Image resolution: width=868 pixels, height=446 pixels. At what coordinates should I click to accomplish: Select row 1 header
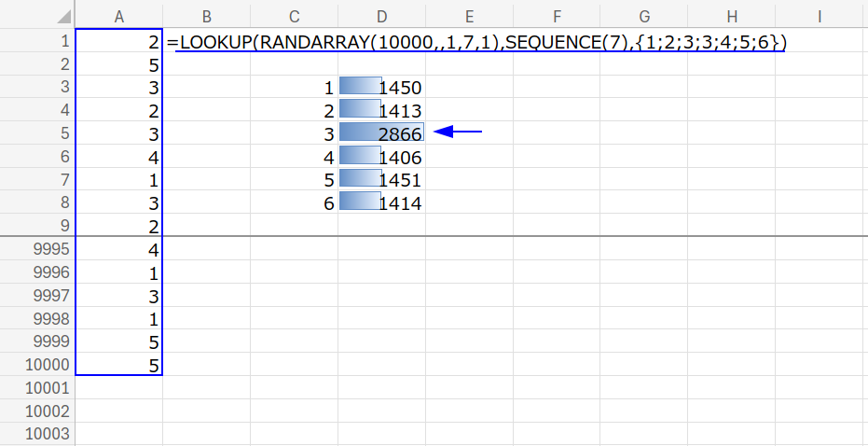point(37,42)
